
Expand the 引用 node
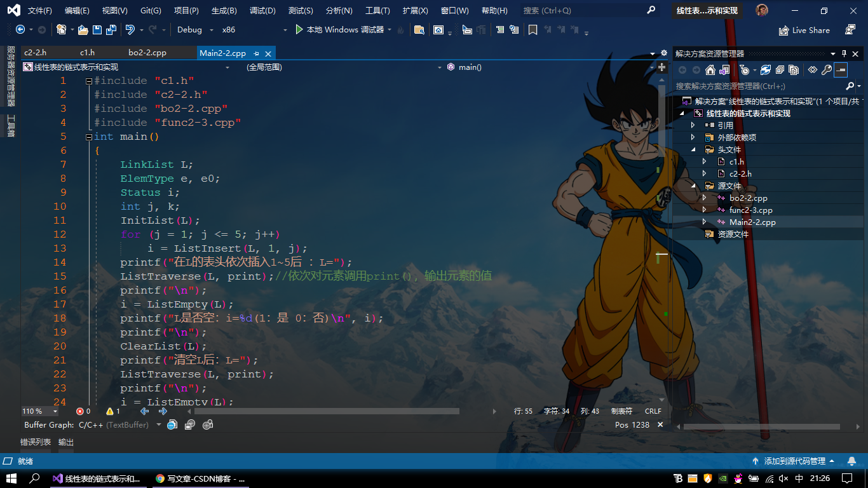693,125
